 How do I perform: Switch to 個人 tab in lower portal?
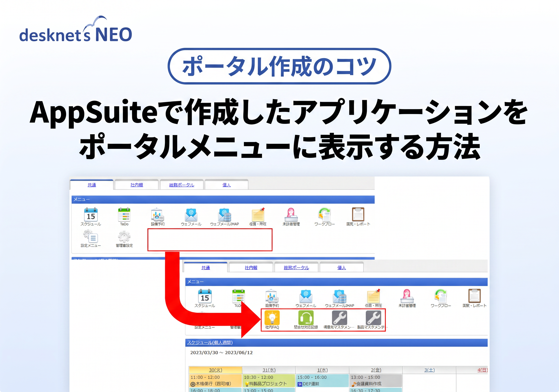pos(342,267)
